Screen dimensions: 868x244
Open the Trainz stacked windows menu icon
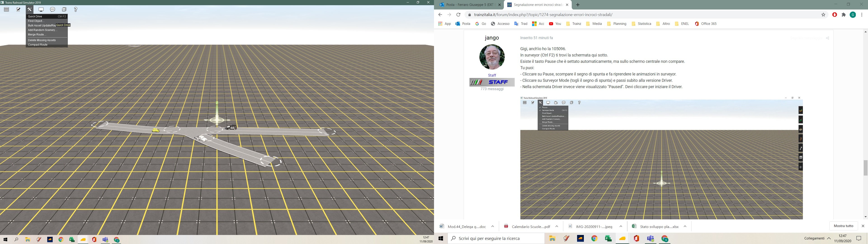[x=64, y=9]
